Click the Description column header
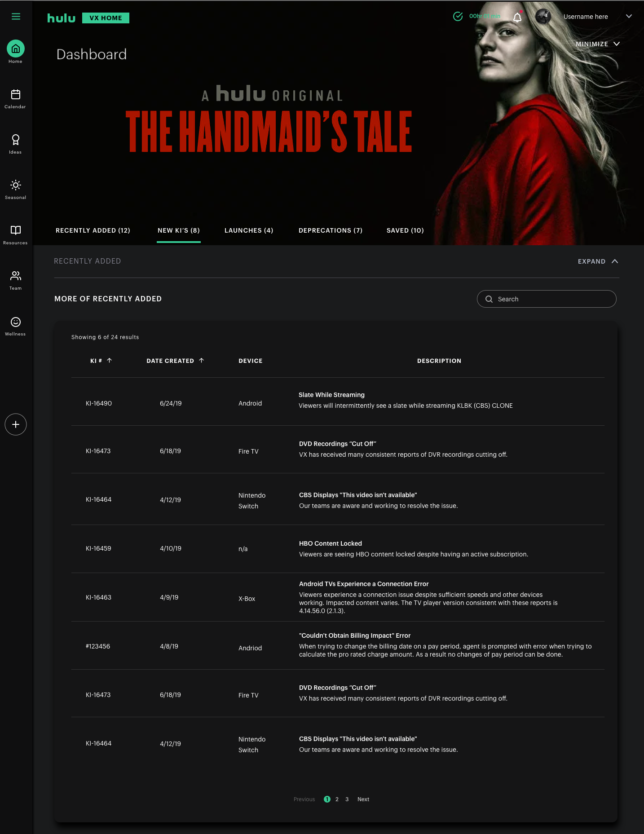The width and height of the screenshot is (644, 834). click(x=439, y=361)
